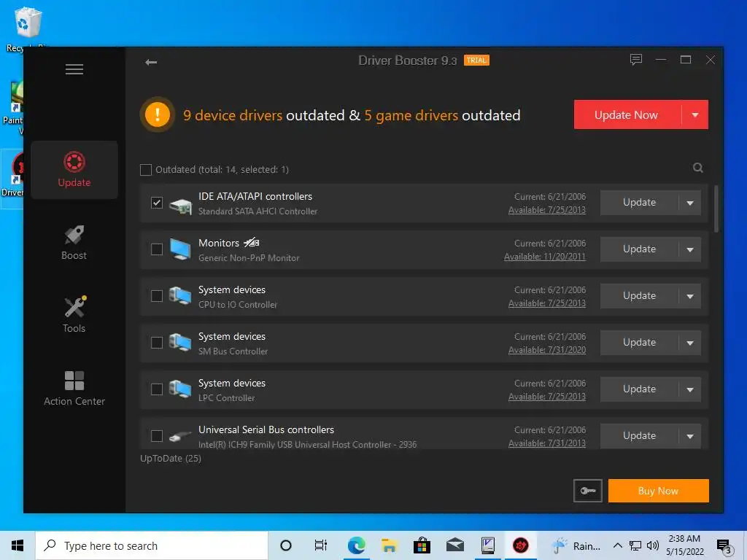Open Available: 7/31/2020 link for SM Bus
This screenshot has height=560, width=747.
coord(547,350)
